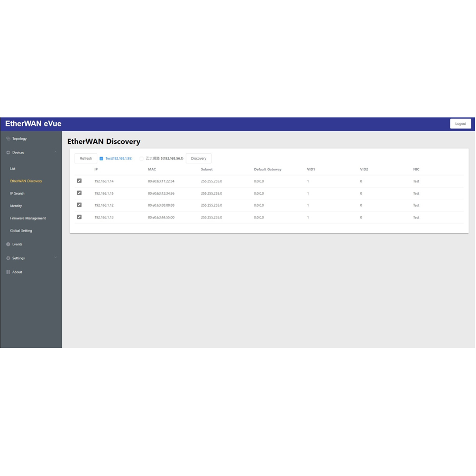Click MAC address 00:e0:b3:12:34:56
Viewport: 476px width, 476px height.
[161, 194]
